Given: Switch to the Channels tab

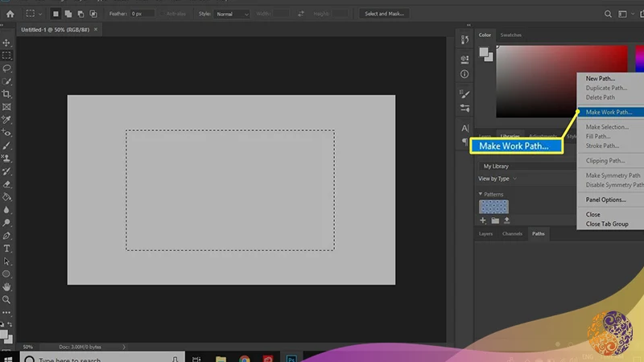Looking at the screenshot, I should click(512, 234).
